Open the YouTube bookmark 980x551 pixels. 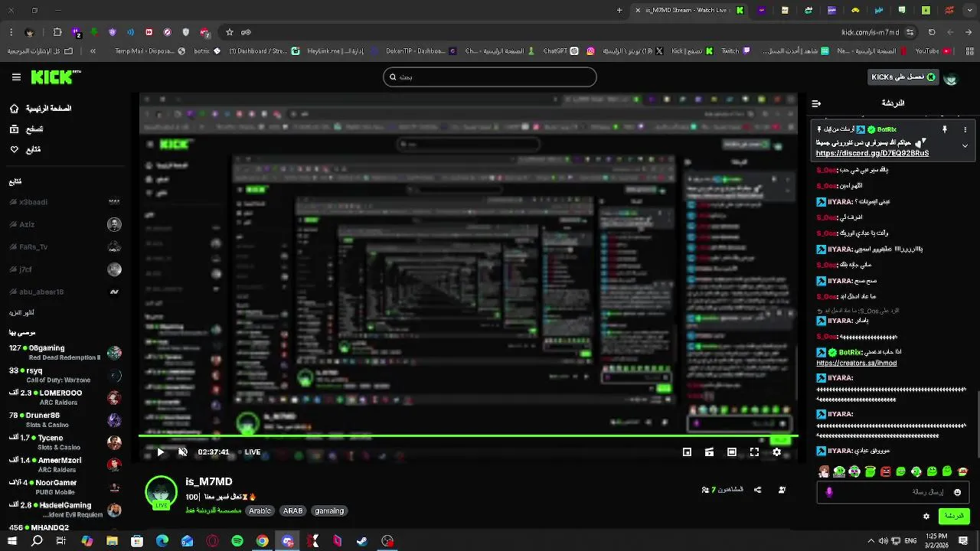(932, 51)
